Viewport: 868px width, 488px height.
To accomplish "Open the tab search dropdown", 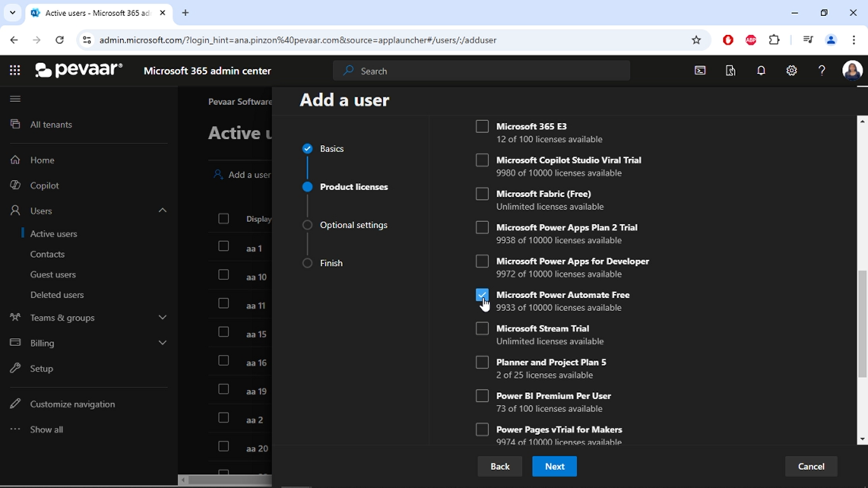I will [12, 13].
